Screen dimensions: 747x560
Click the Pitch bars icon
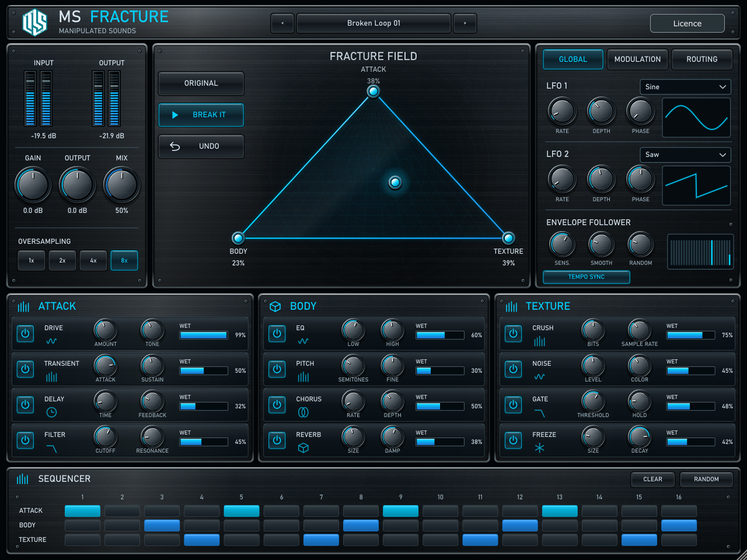pyautogui.click(x=303, y=376)
